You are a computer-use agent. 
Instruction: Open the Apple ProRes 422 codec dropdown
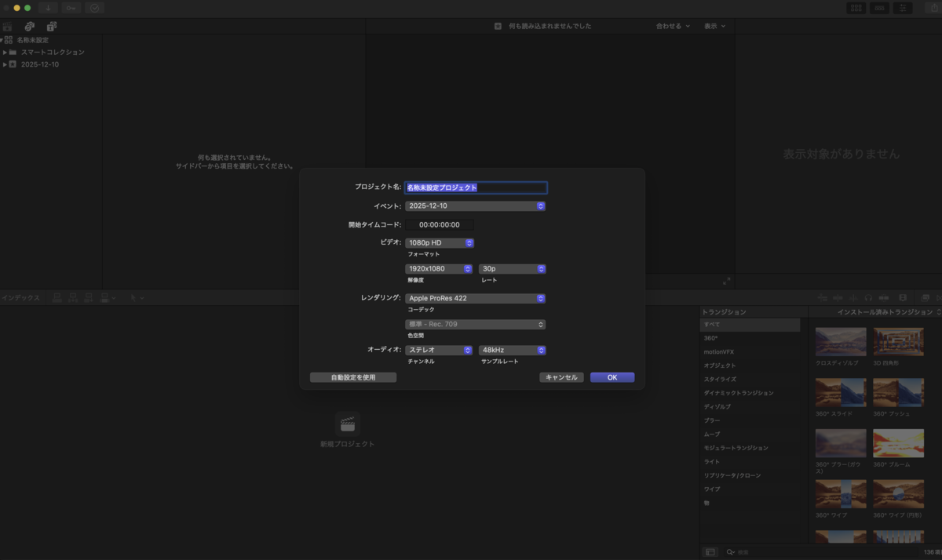click(475, 299)
